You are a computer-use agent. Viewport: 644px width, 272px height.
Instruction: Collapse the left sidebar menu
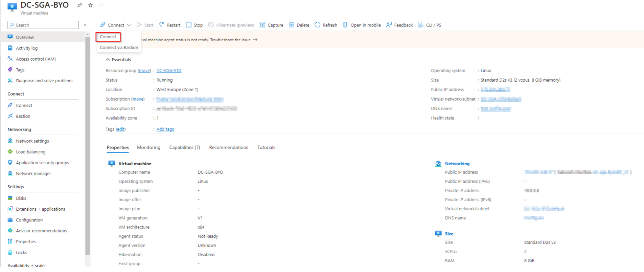pyautogui.click(x=85, y=25)
